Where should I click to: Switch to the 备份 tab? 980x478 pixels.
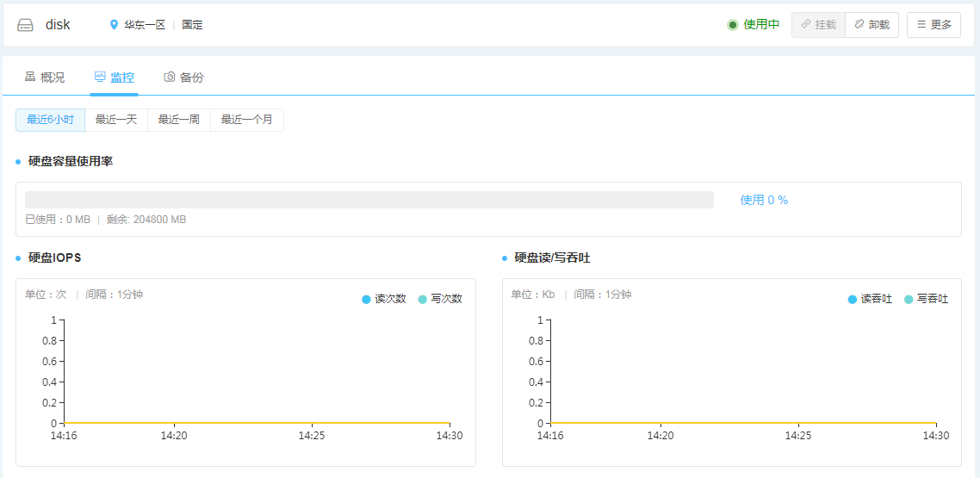[x=183, y=78]
